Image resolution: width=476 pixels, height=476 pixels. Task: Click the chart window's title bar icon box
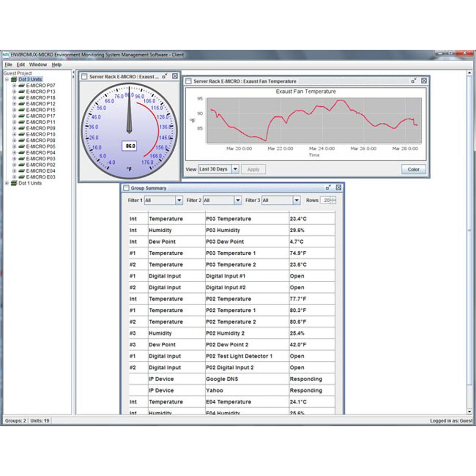pos(188,81)
